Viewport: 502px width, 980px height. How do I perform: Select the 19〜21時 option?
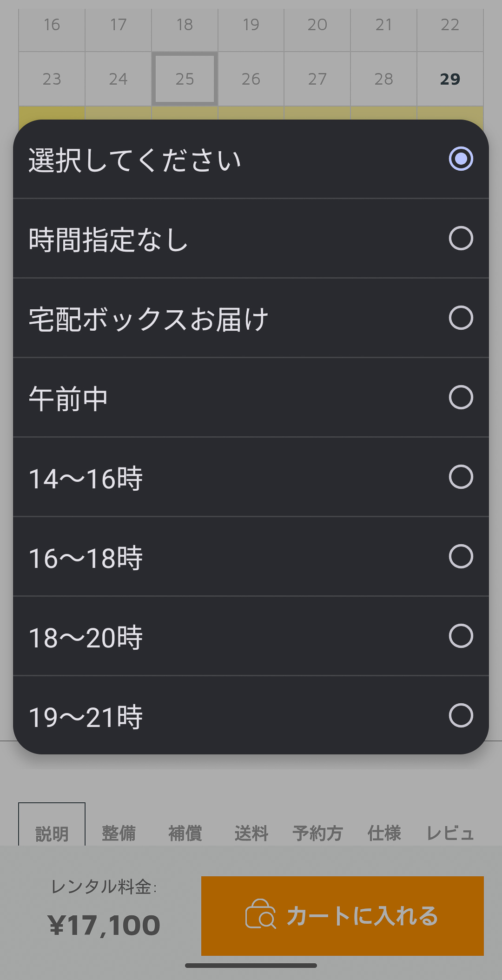251,715
